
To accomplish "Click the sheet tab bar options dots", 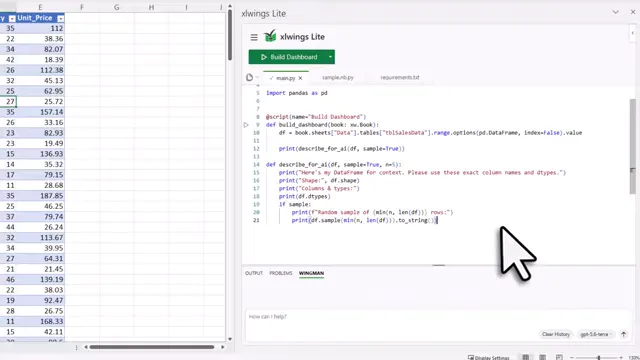I will tap(76, 347).
